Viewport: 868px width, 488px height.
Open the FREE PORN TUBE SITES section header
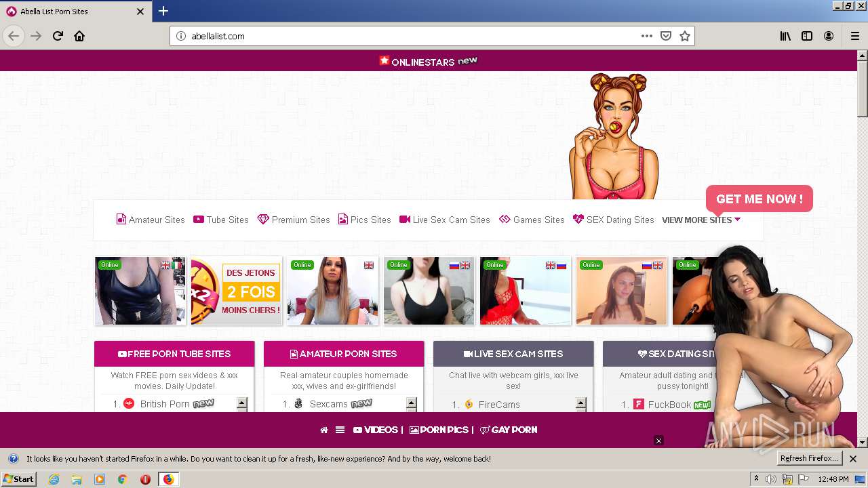(174, 354)
